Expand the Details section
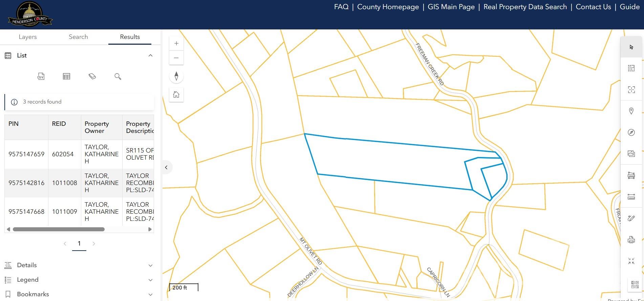The width and height of the screenshot is (644, 301). point(150,265)
